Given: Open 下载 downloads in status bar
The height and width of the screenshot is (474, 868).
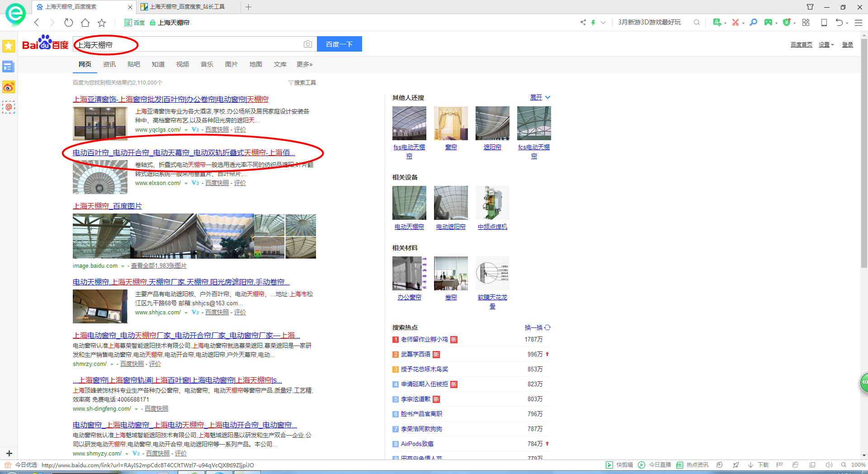Looking at the screenshot, I should [x=758, y=465].
